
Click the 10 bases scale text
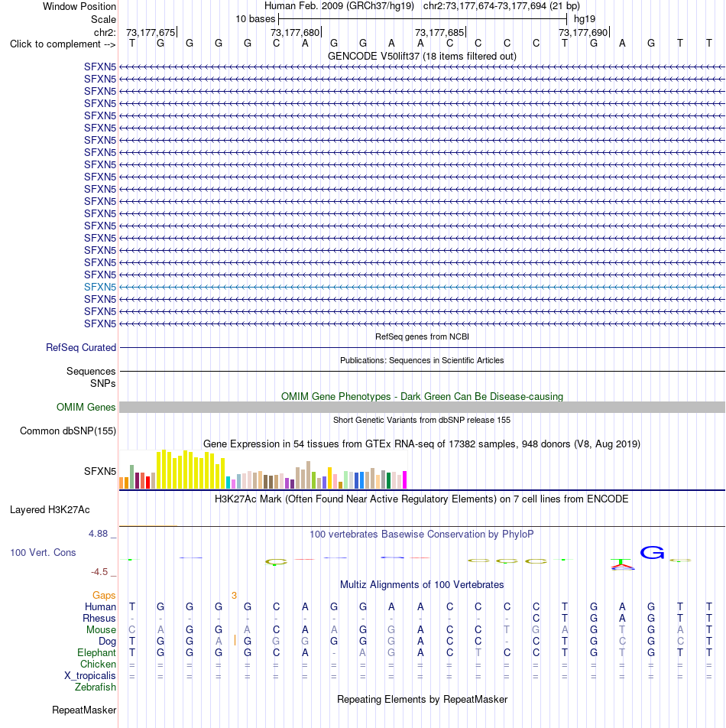tap(255, 19)
